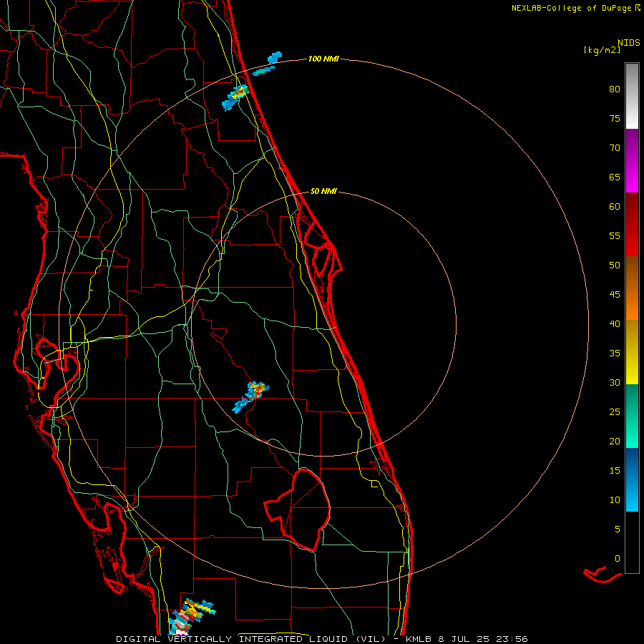The image size is (644, 644).
Task: Click the yellow segment of the color bar
Action: (x=632, y=352)
